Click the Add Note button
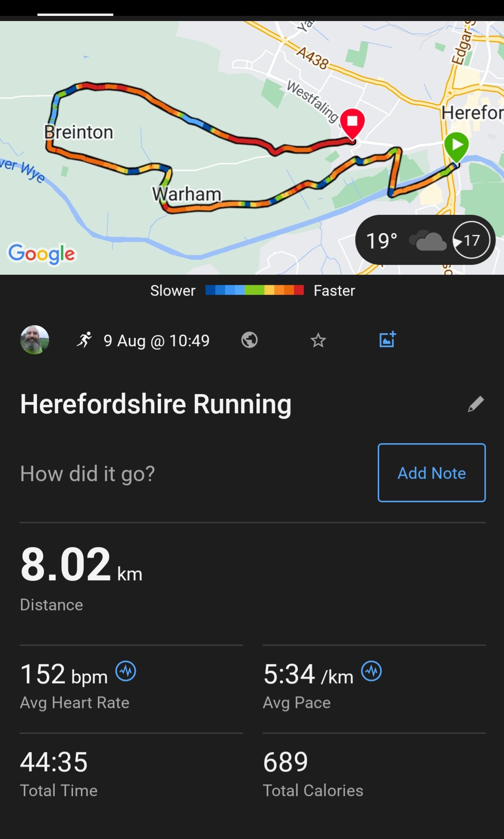This screenshot has width=504, height=839. tap(431, 473)
